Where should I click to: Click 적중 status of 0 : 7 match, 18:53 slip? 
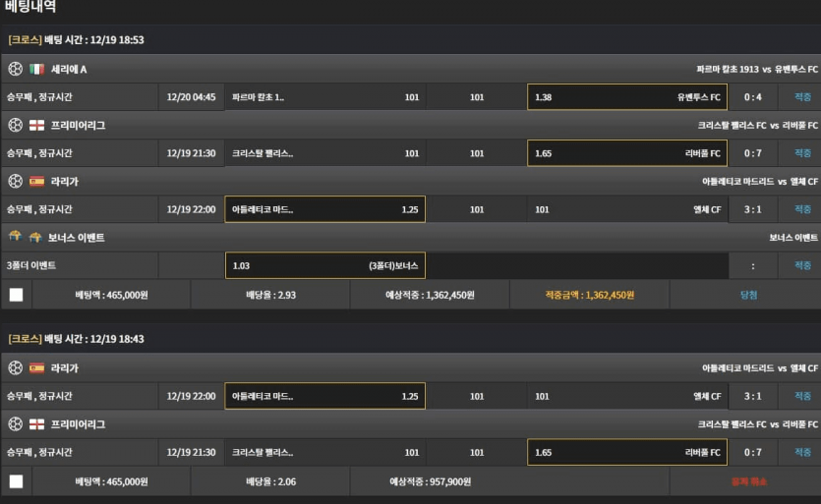click(802, 153)
